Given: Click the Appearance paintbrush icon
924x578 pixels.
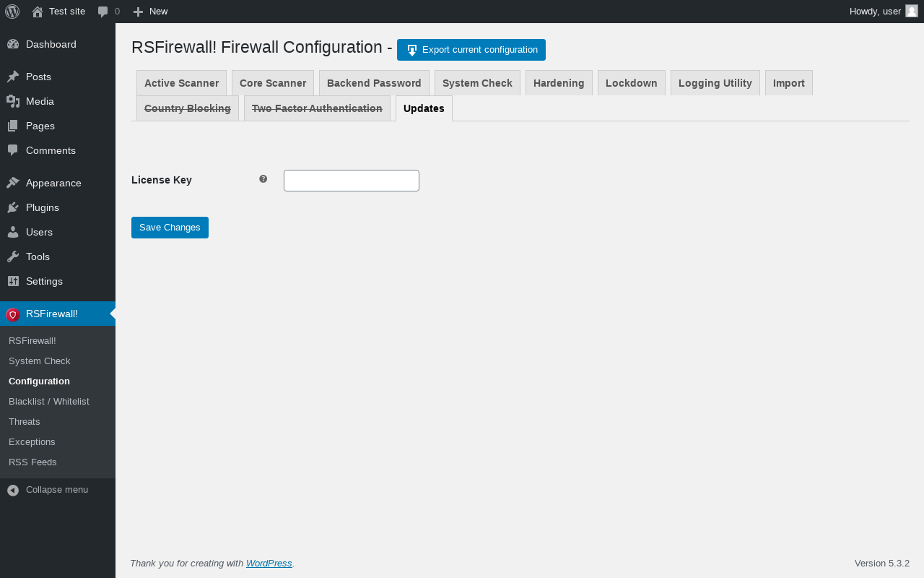Looking at the screenshot, I should 13,183.
